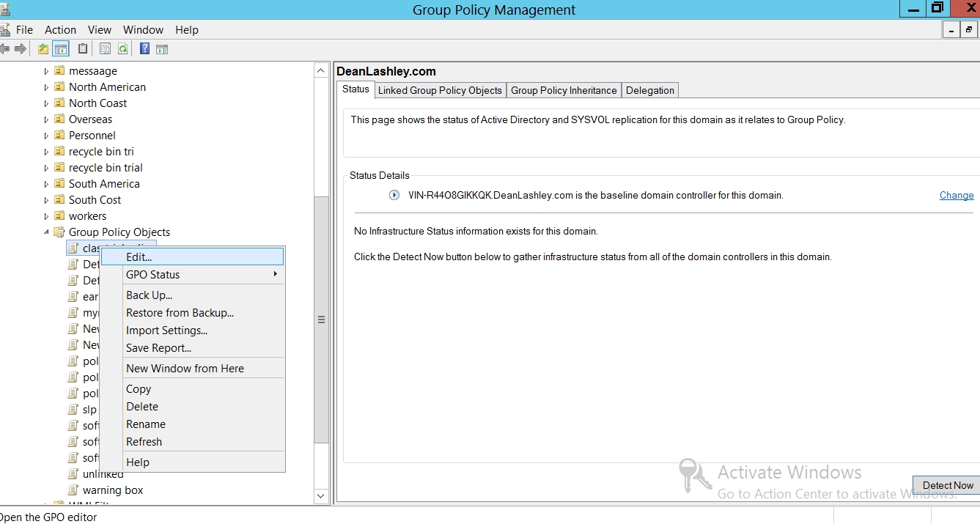Image resolution: width=980 pixels, height=524 pixels.
Task: Click the slp GPO scroll icon
Action: [73, 410]
